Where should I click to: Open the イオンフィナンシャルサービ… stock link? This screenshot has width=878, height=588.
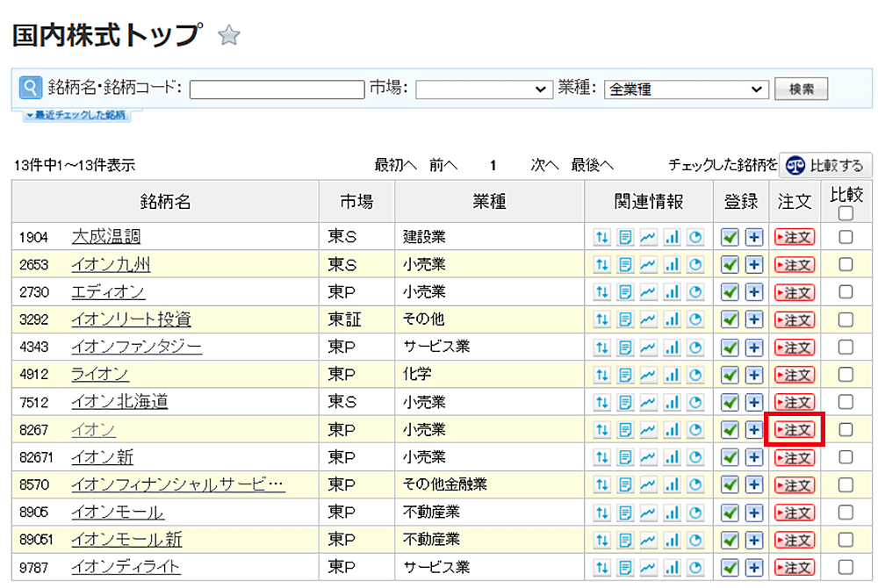(x=178, y=484)
